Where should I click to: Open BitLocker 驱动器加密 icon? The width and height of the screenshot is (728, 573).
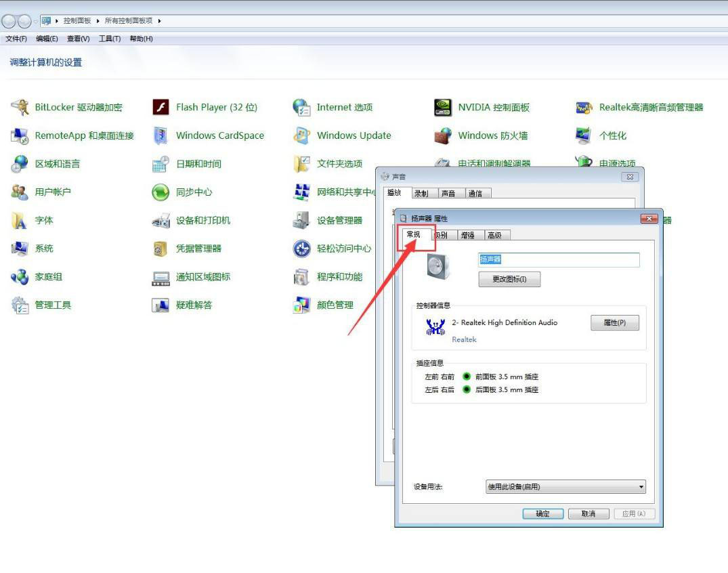click(20, 107)
